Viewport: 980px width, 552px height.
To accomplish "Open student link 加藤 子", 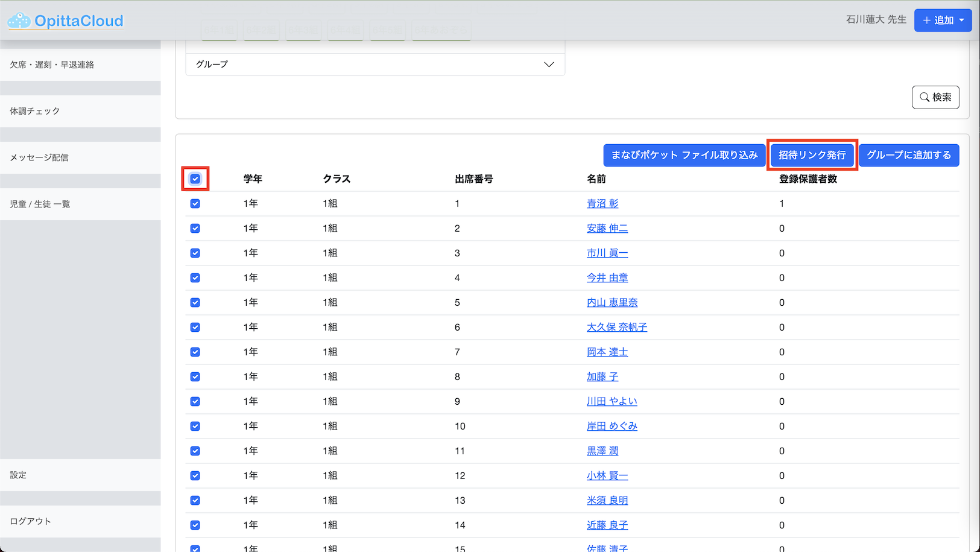I will tap(602, 376).
